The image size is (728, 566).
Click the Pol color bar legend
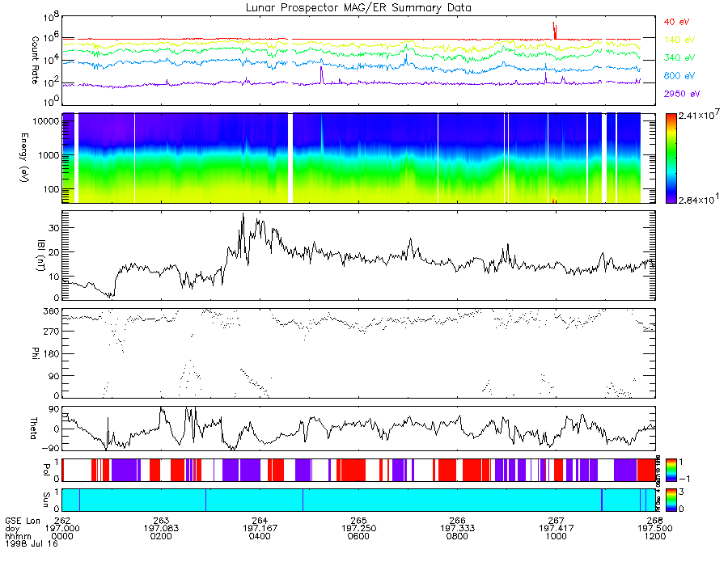[x=671, y=470]
